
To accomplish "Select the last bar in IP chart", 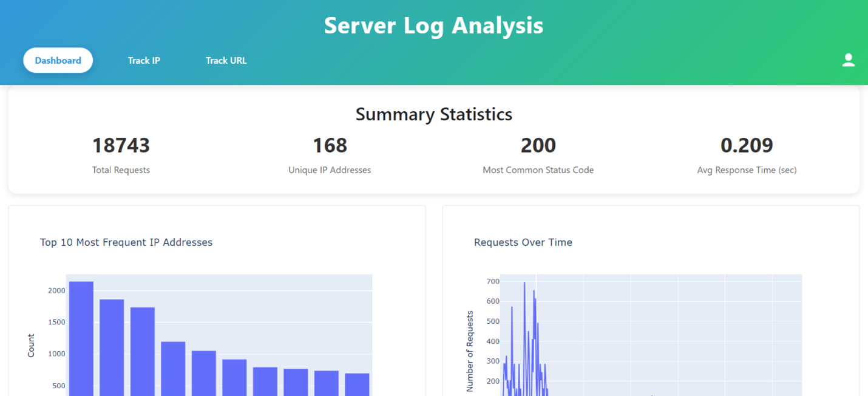I will coord(357,384).
